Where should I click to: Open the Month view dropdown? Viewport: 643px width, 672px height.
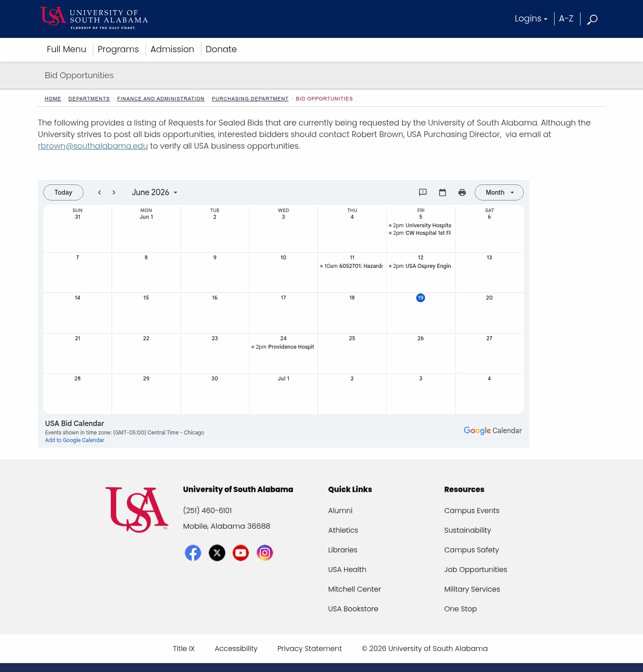click(x=499, y=192)
